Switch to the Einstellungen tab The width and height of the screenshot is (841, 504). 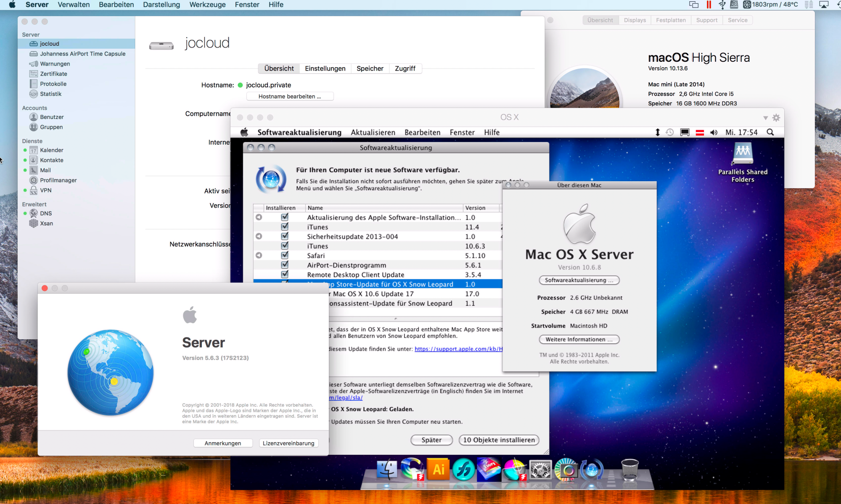325,69
